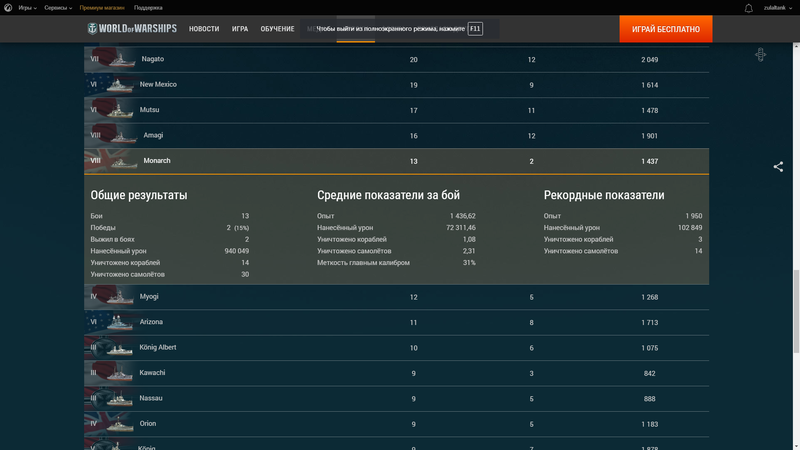This screenshot has width=800, height=450.
Task: Click the Рекордные показатели heading
Action: [x=604, y=195]
